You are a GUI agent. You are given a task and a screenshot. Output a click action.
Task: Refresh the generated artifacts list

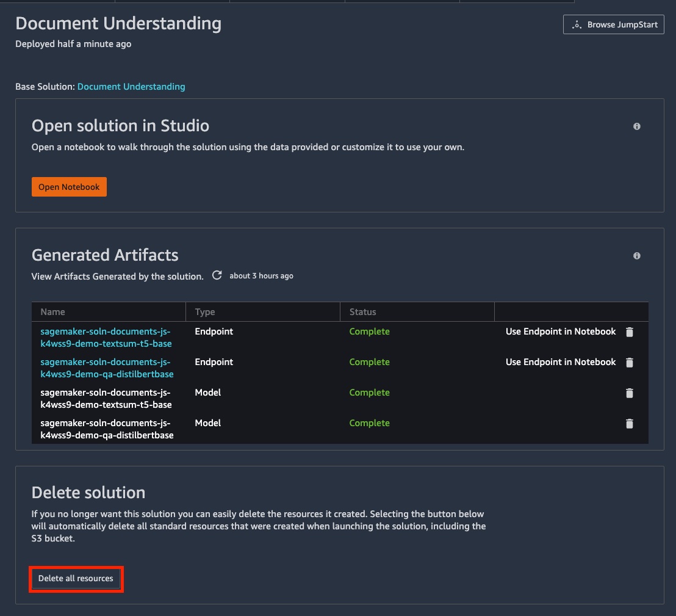pos(217,275)
